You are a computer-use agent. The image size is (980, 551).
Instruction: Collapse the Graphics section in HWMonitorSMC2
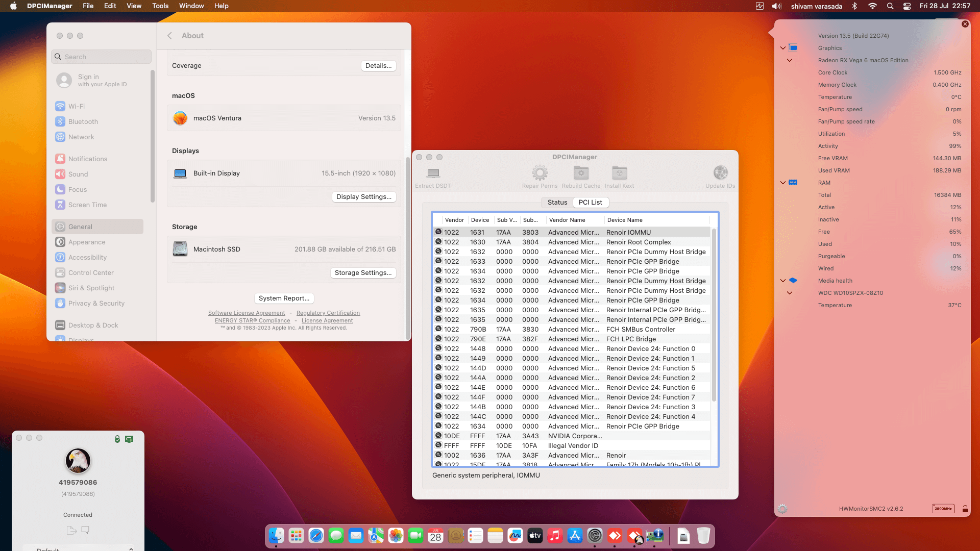[x=783, y=47]
